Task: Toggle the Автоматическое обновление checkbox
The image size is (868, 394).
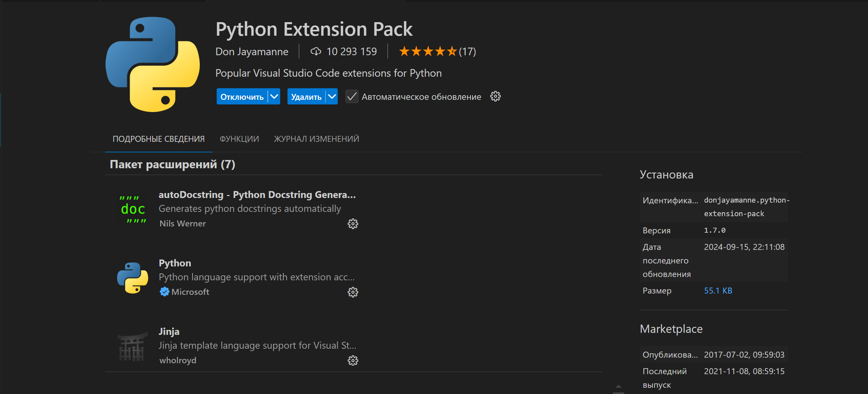Action: pos(352,97)
